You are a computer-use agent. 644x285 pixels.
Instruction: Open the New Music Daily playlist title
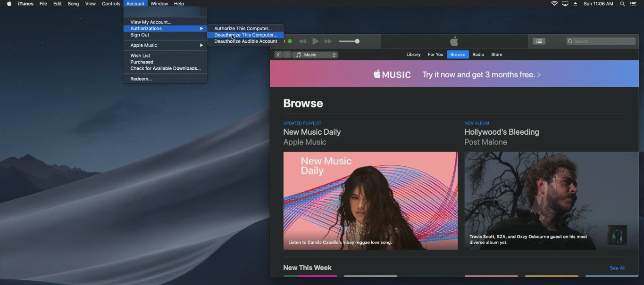tap(312, 132)
